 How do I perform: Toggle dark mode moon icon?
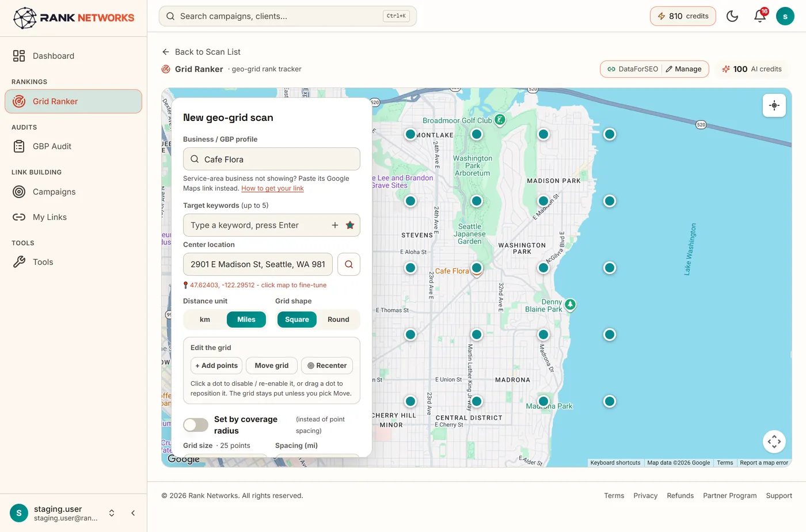(x=732, y=16)
